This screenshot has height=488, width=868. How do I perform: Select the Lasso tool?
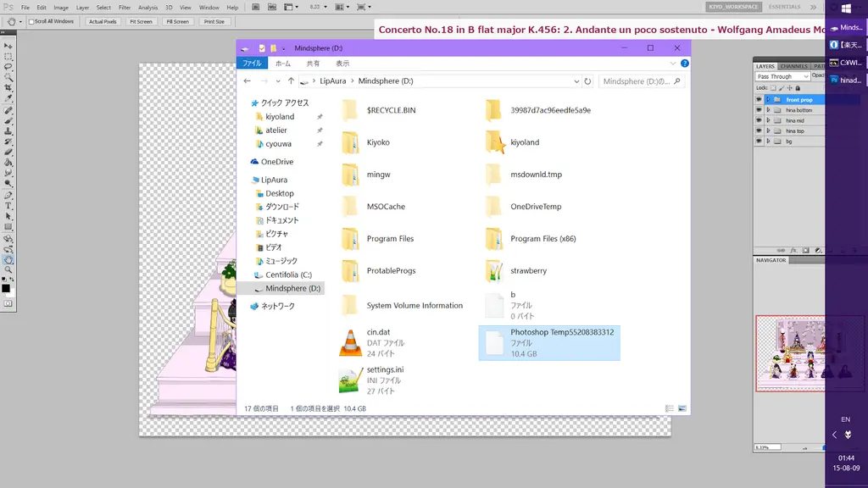[8, 67]
